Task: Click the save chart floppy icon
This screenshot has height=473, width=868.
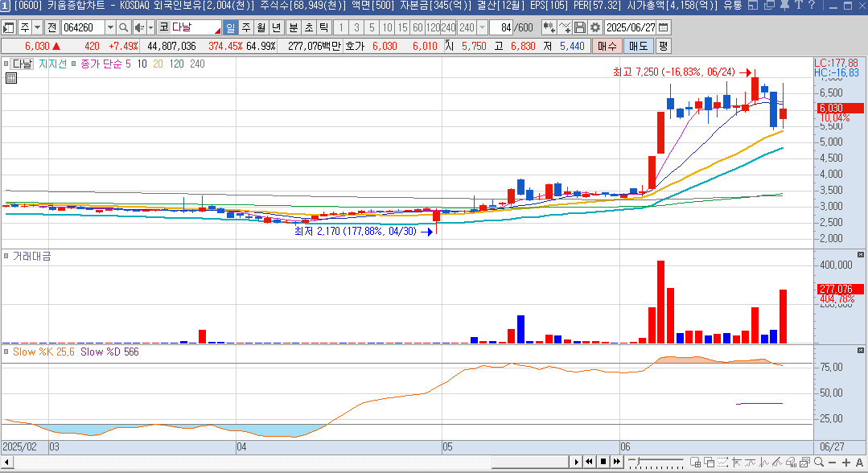Action: pyautogui.click(x=579, y=27)
